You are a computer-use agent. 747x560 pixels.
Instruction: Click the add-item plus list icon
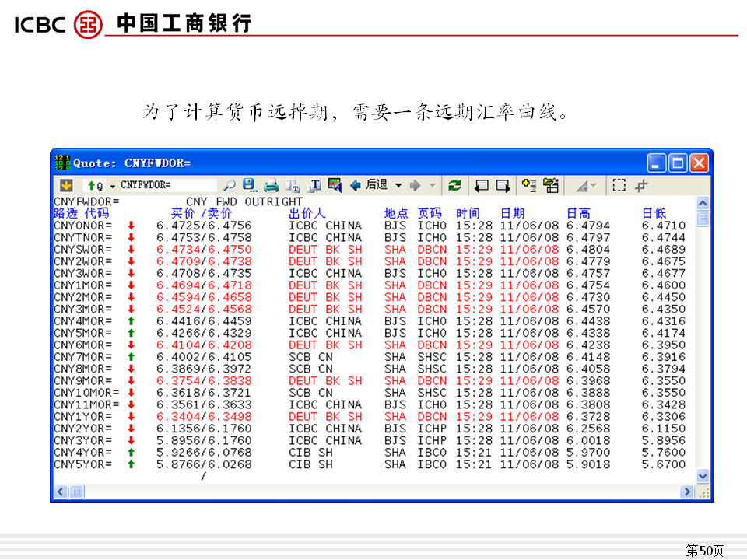pos(529,186)
